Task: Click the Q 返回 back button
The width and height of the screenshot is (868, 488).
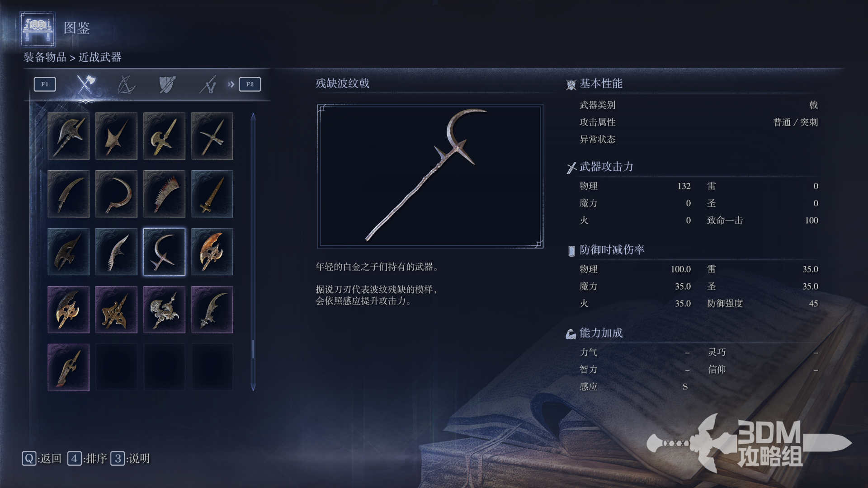Action: coord(42,459)
